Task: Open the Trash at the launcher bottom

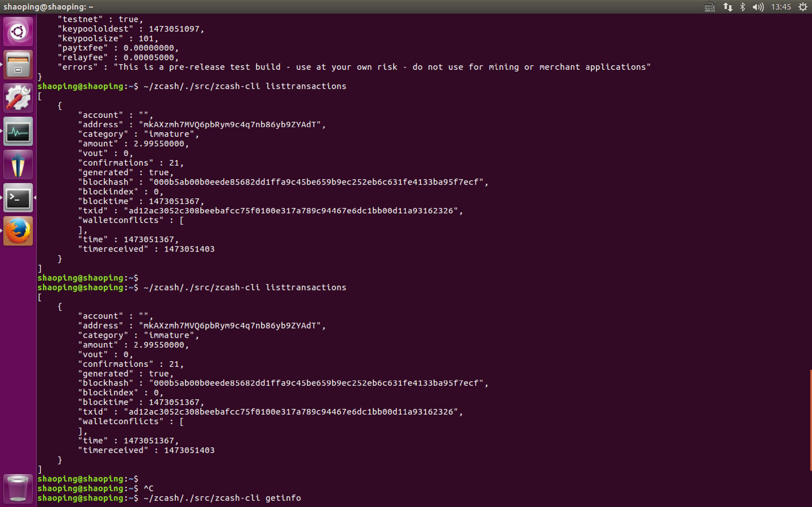Action: point(18,488)
